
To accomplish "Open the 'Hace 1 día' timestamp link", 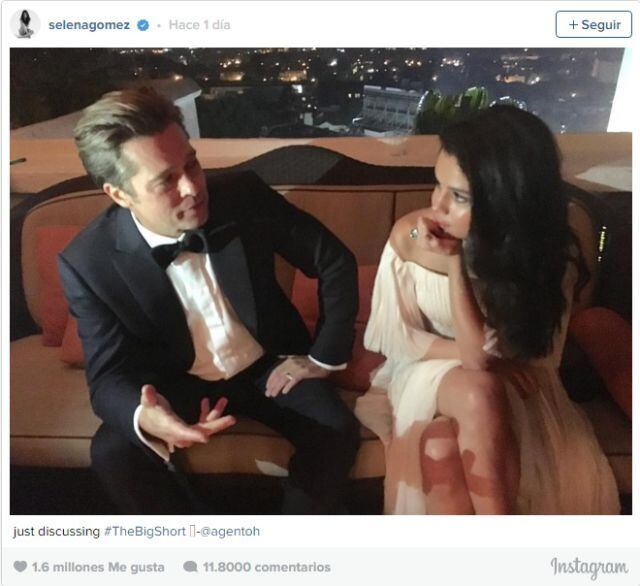I will [x=200, y=25].
